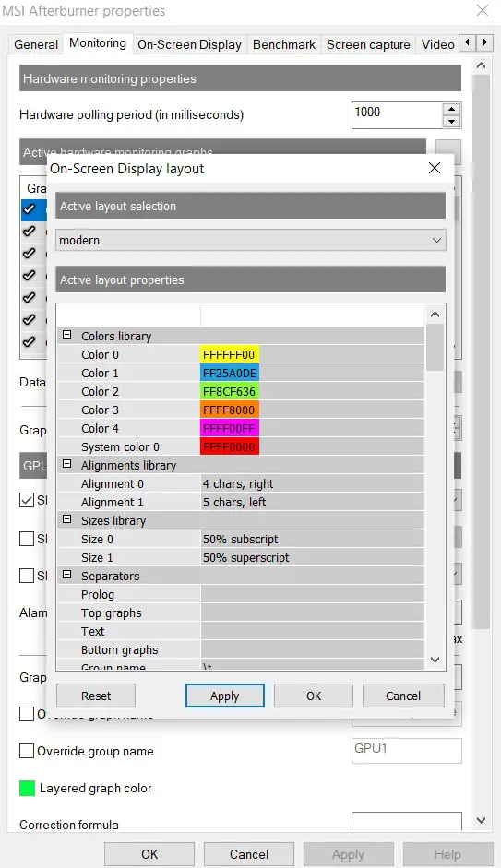Click the Correction formula input field
The height and width of the screenshot is (868, 501).
pos(406,822)
